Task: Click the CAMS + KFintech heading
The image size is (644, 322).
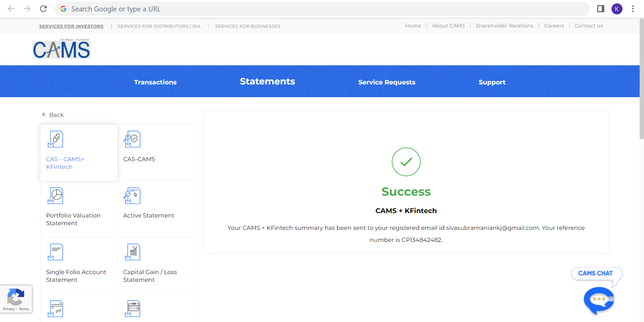Action: click(x=406, y=211)
